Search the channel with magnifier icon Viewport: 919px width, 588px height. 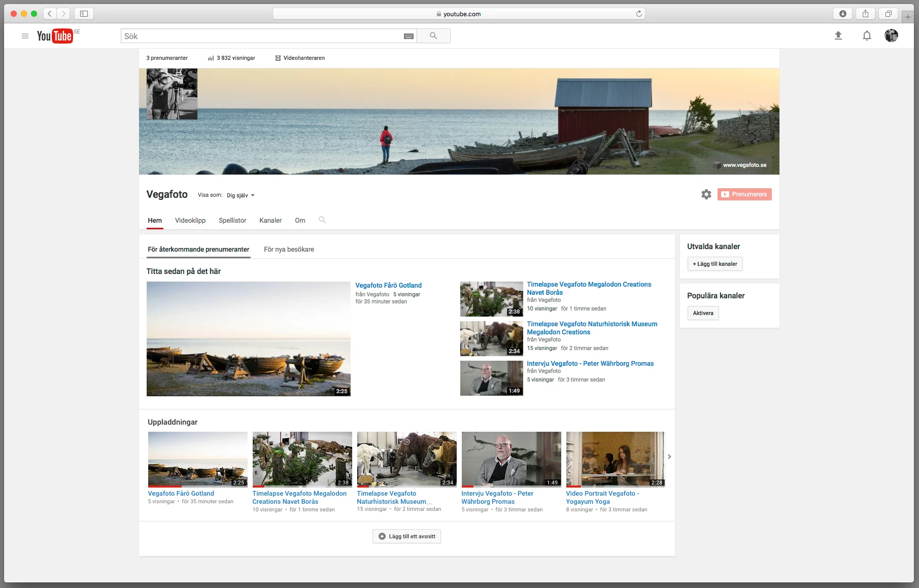[x=322, y=220]
